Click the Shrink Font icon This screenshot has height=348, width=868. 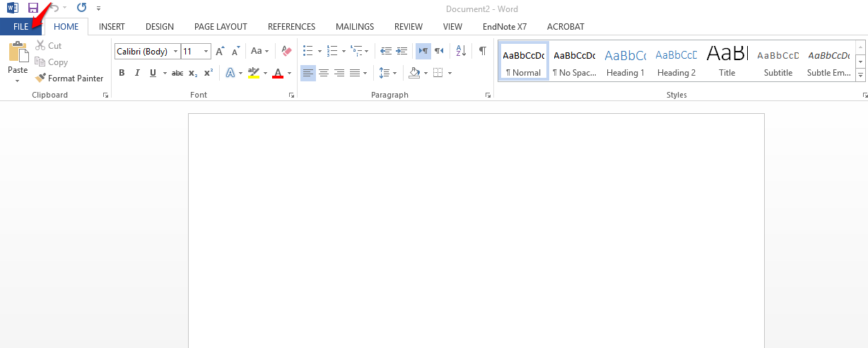235,52
